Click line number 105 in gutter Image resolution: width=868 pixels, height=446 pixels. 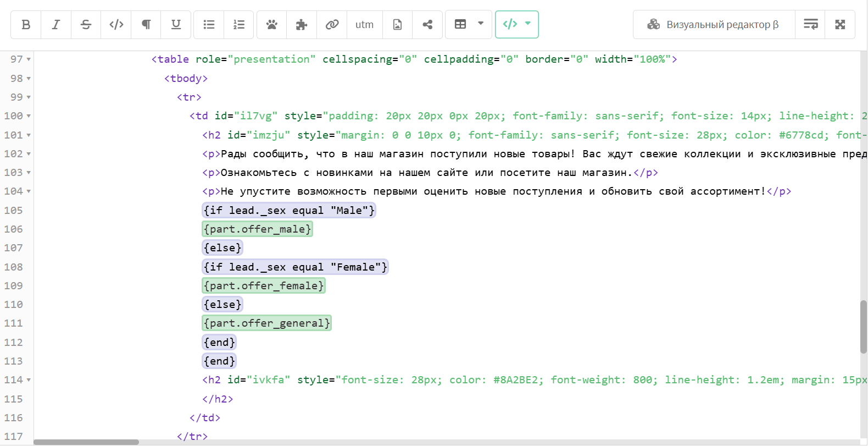14,211
